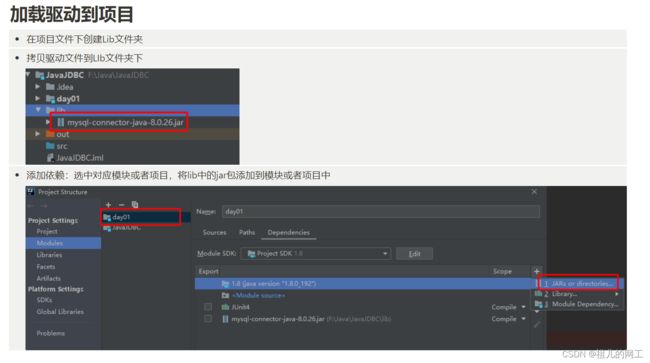Image resolution: width=650 pixels, height=363 pixels.
Task: Click the jar icon in the dependencies list
Action: tap(225, 319)
